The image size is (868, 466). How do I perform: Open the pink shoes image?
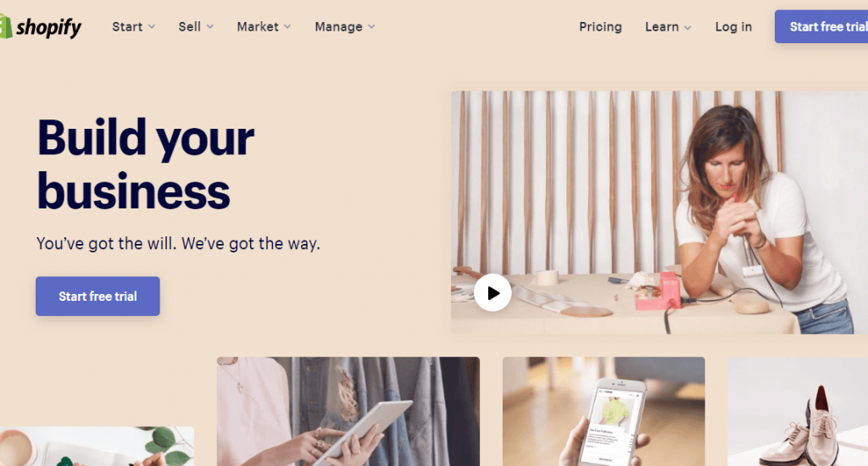click(x=798, y=411)
